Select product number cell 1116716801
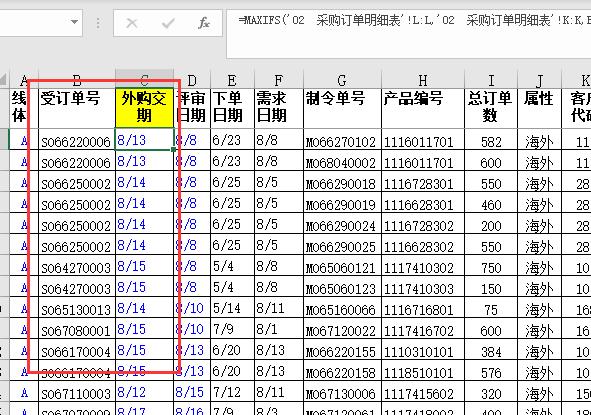The width and height of the screenshot is (591, 415). 423,308
